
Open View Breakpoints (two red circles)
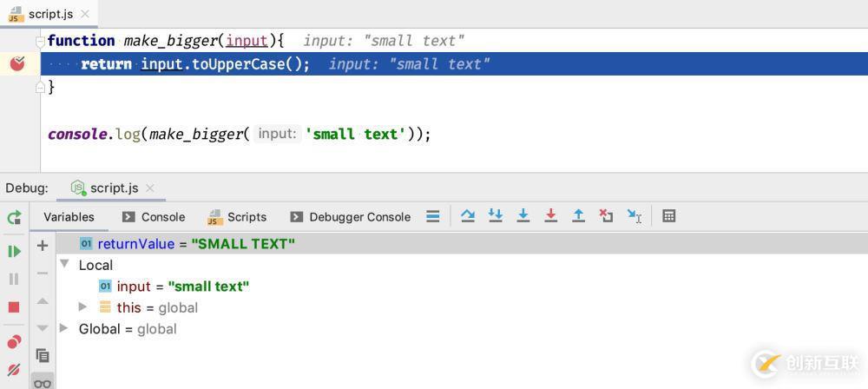(x=15, y=342)
